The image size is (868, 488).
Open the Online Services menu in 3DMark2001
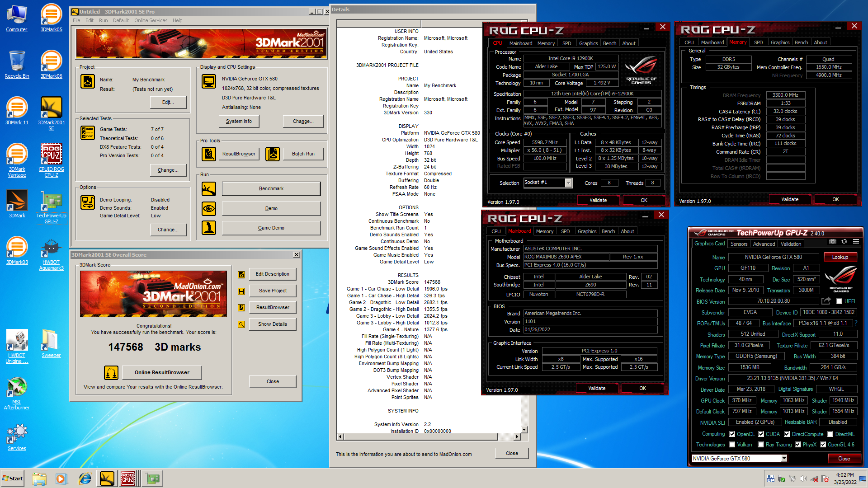(151, 20)
